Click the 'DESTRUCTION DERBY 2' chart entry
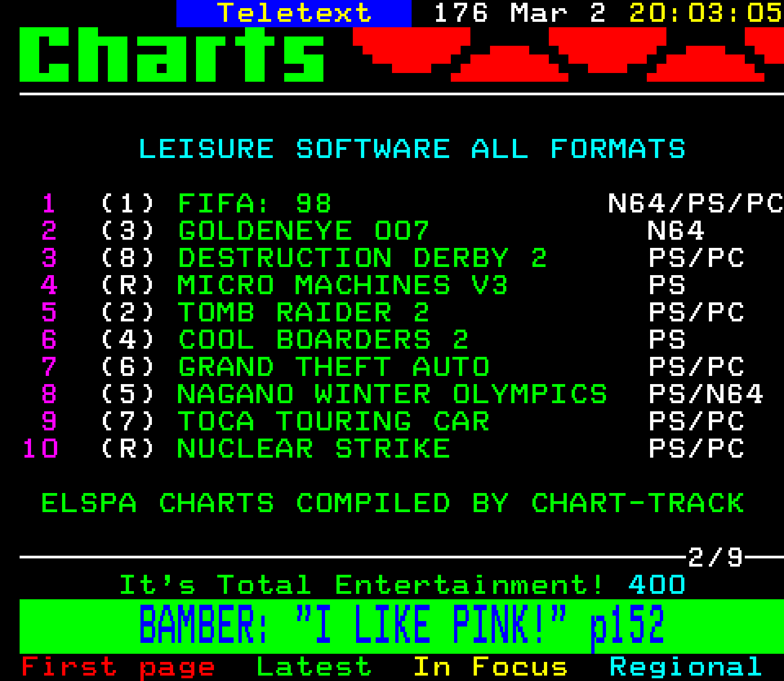This screenshot has height=681, width=784. (363, 258)
